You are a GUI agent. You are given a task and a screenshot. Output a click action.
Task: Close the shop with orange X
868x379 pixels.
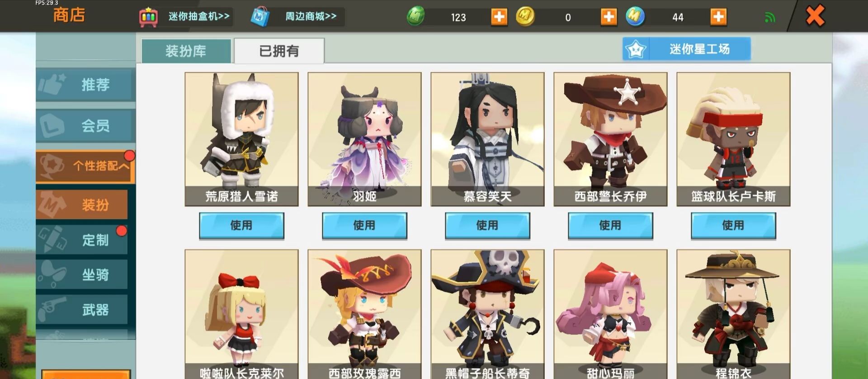[815, 16]
